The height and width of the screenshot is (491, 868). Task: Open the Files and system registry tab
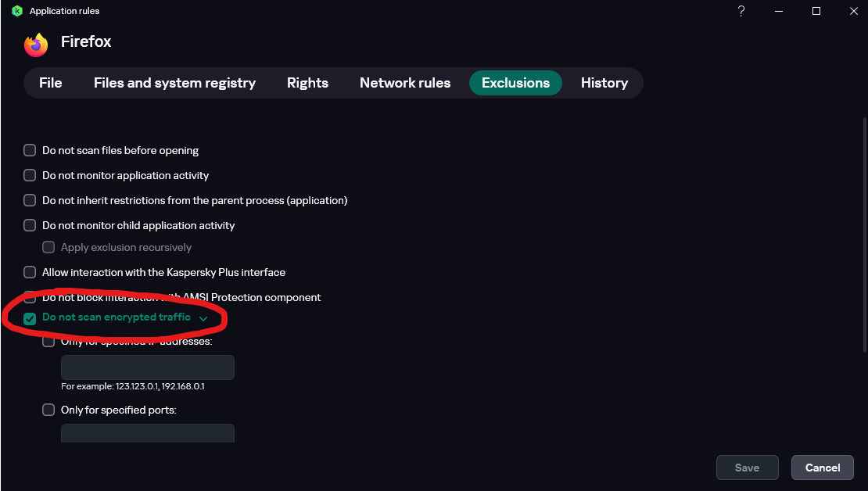click(174, 83)
